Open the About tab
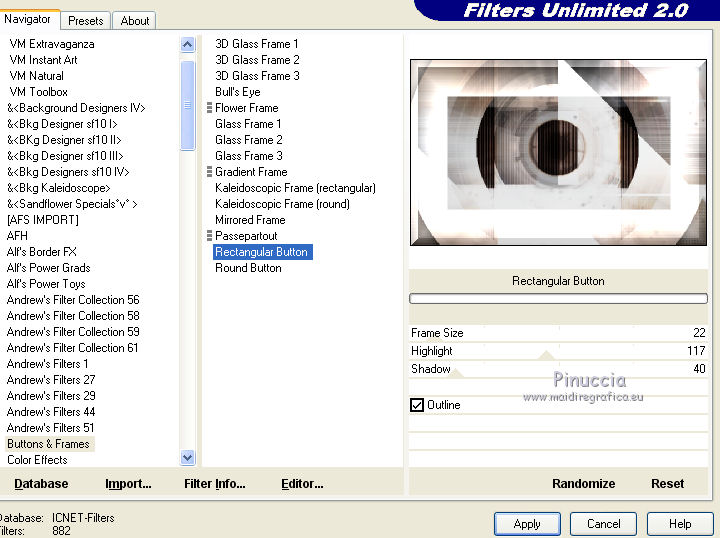The height and width of the screenshot is (538, 720). coord(135,21)
